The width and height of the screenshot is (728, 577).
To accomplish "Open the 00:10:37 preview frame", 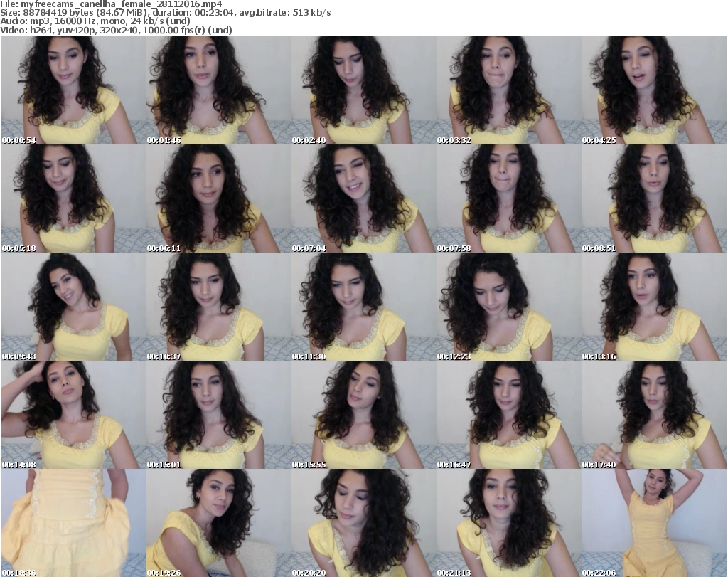I will coord(219,307).
